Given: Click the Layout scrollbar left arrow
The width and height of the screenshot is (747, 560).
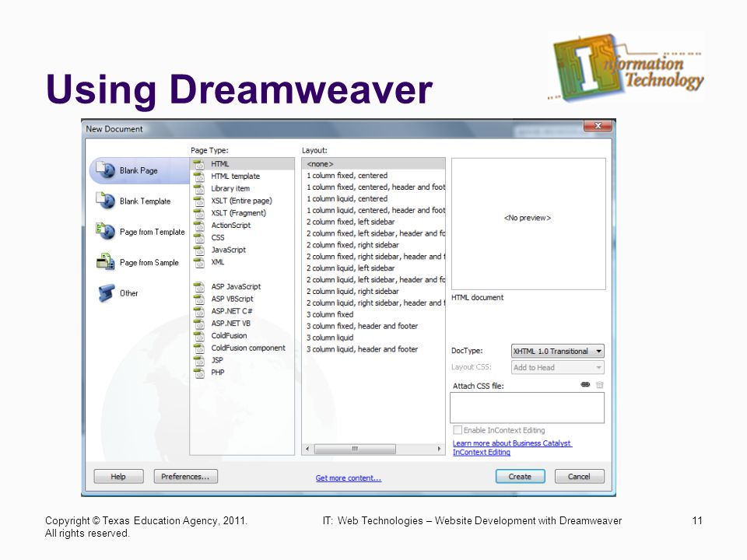Looking at the screenshot, I should tap(307, 449).
